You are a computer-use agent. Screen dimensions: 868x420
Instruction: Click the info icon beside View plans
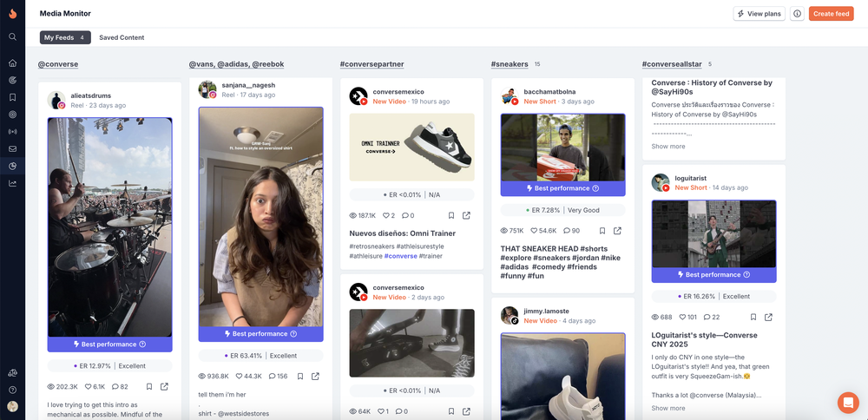(797, 14)
